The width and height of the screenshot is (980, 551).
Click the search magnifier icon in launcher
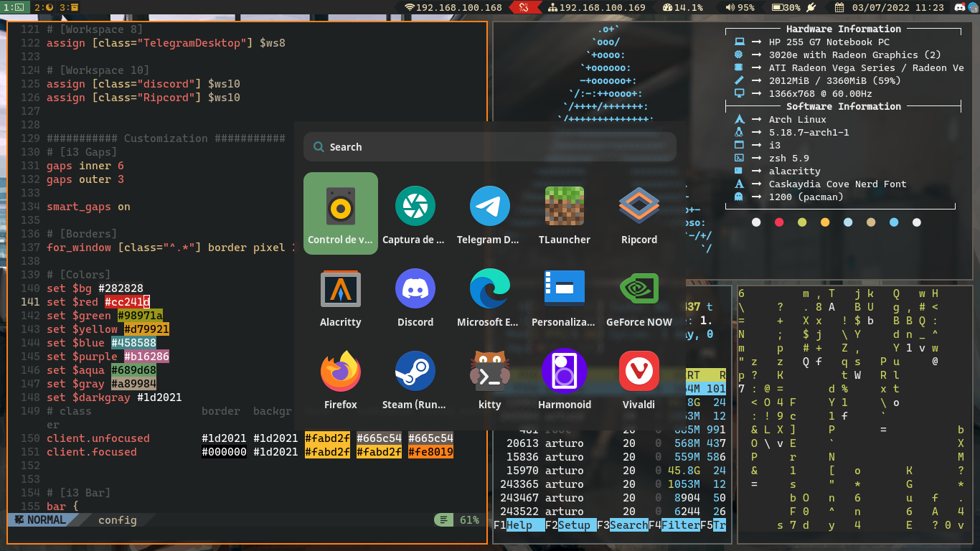point(319,147)
